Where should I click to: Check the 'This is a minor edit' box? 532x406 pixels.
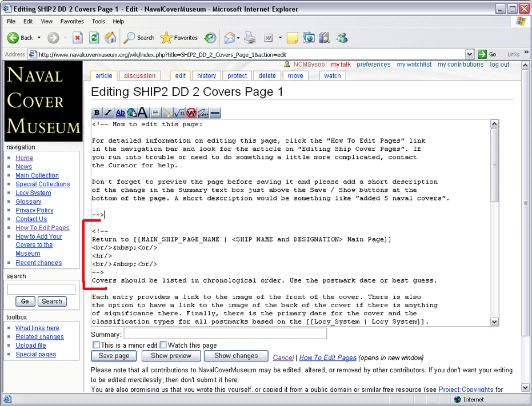(x=96, y=345)
